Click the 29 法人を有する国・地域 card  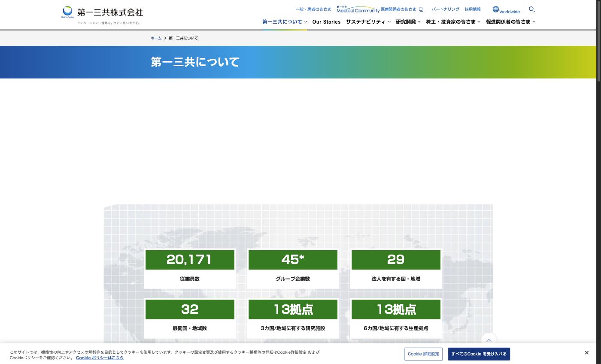tap(396, 268)
